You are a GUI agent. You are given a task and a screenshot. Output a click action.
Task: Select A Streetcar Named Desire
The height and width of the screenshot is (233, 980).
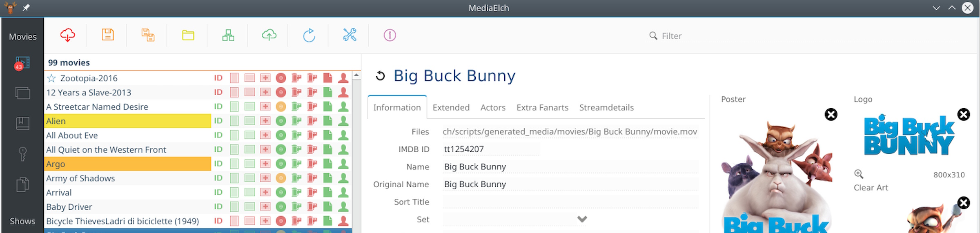97,107
